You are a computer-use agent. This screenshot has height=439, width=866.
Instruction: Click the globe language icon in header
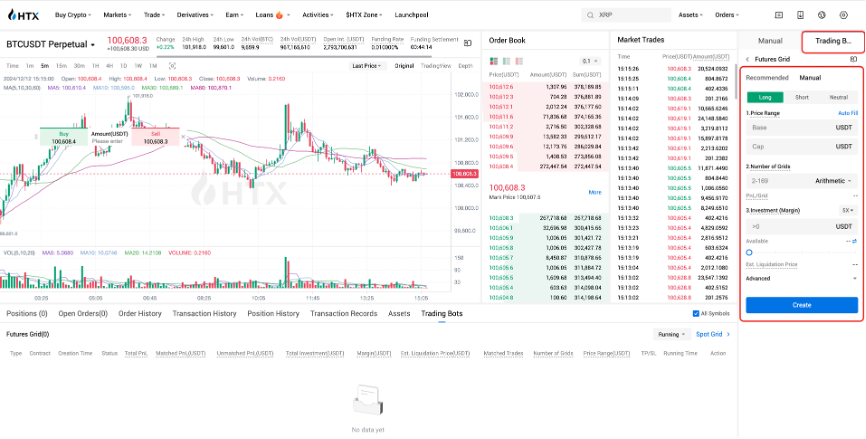click(820, 15)
